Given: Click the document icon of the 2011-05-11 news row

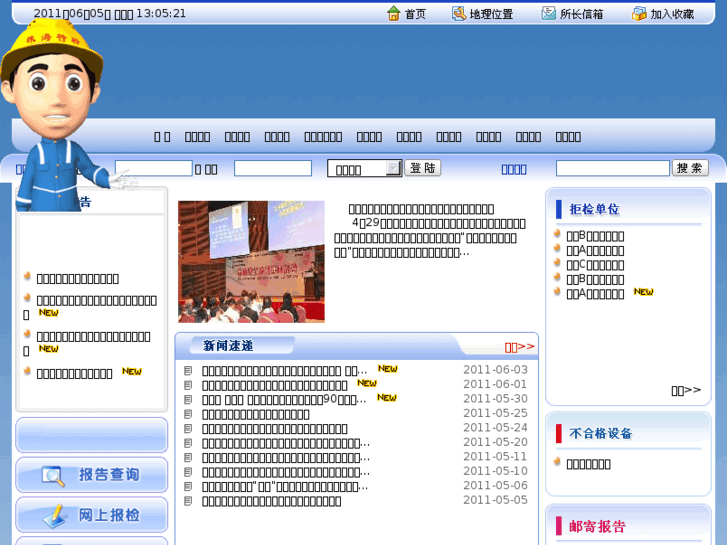Looking at the screenshot, I should tap(188, 457).
